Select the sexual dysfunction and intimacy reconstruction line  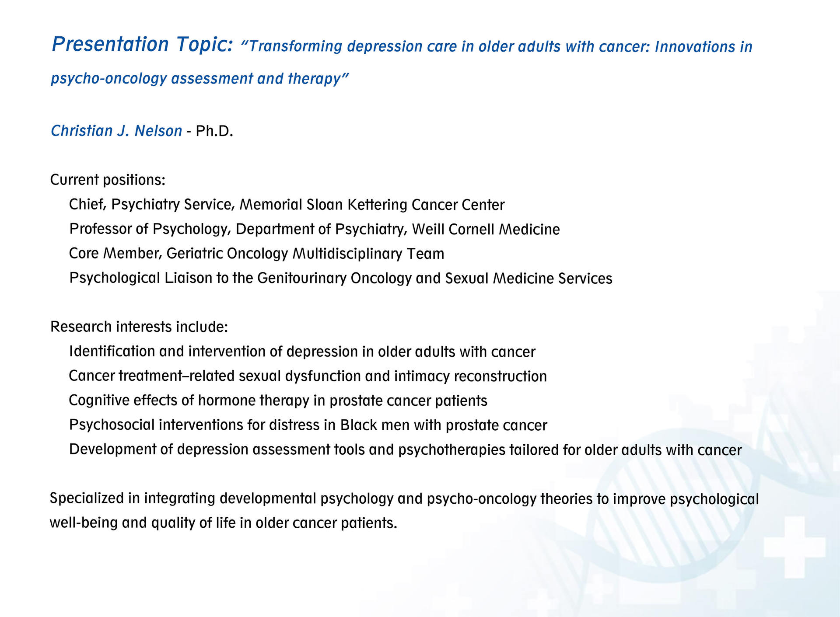point(308,376)
